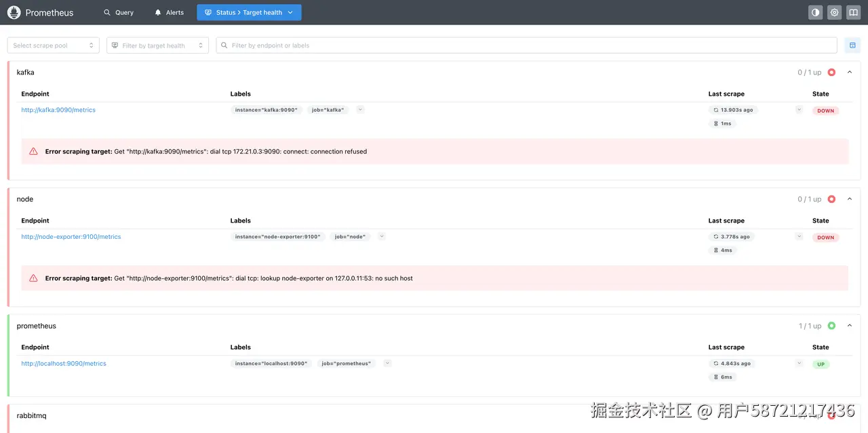Click the node DOWN state badge
This screenshot has height=433, width=868.
coord(825,238)
